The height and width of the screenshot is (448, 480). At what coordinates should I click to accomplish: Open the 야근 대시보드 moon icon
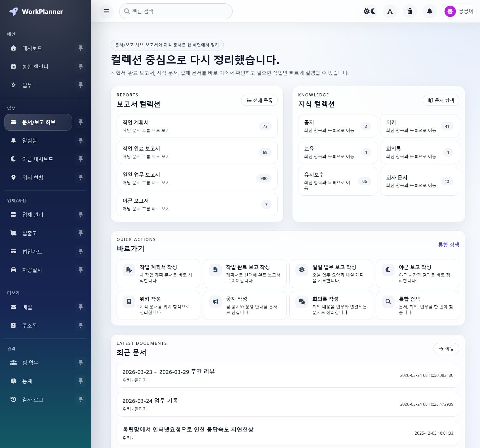click(13, 159)
